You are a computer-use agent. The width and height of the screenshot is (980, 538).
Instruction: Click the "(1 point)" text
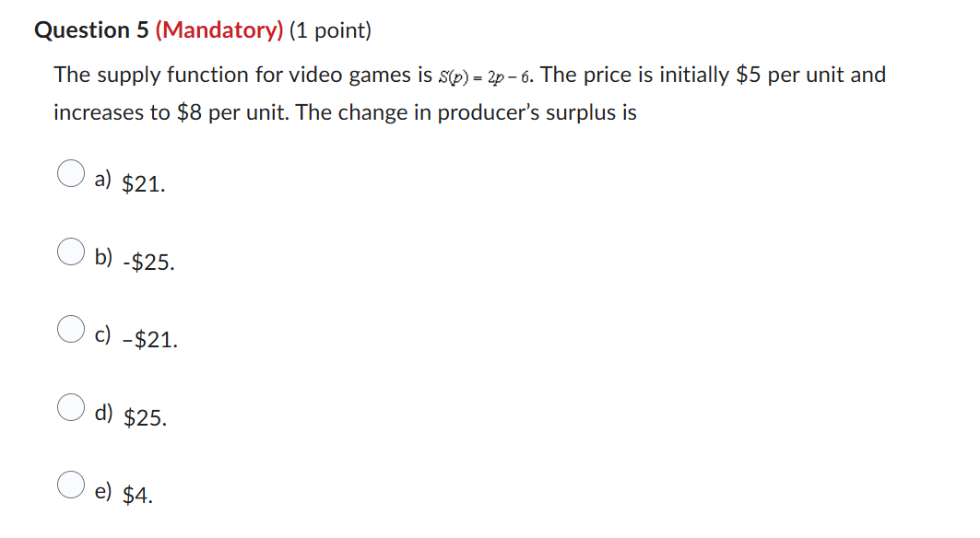[331, 29]
